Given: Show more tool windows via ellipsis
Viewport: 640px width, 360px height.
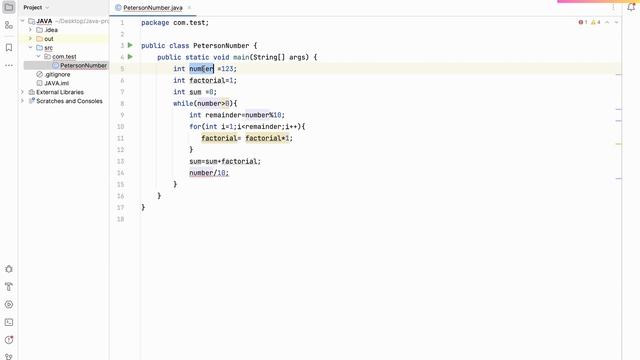Looking at the screenshot, I should tap(9, 65).
